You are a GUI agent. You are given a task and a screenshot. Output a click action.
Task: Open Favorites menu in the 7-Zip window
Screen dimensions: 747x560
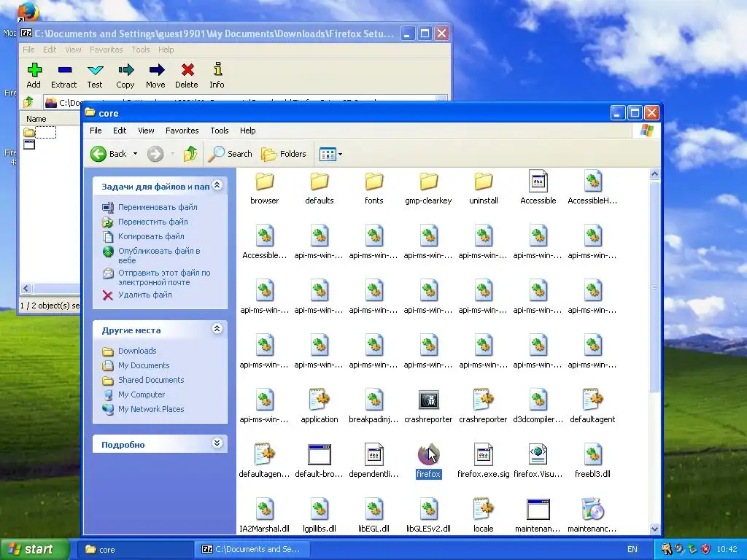coord(107,50)
